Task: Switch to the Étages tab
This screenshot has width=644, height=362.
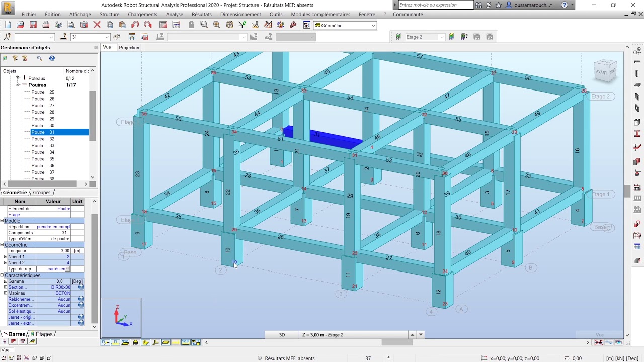Action: pos(44,334)
